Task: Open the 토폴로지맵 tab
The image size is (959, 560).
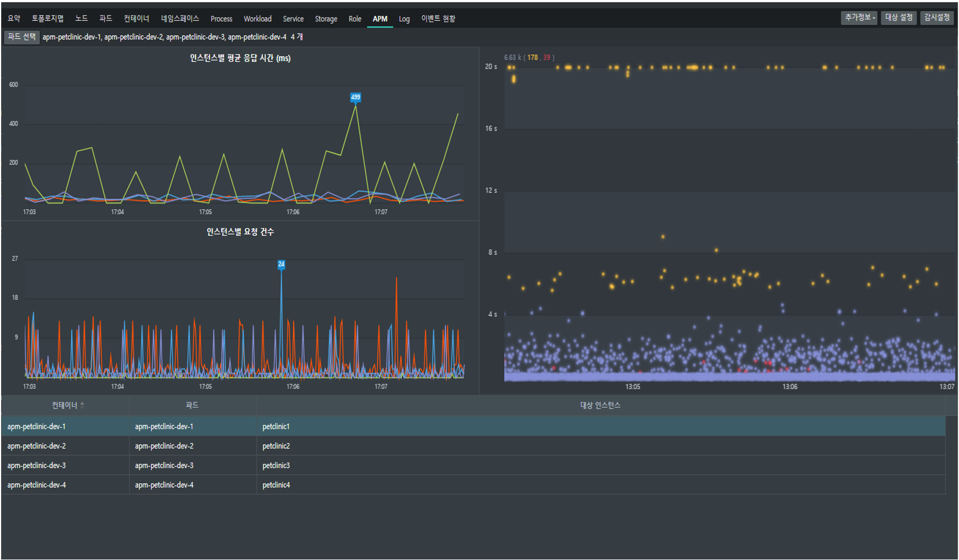Action: [x=47, y=19]
